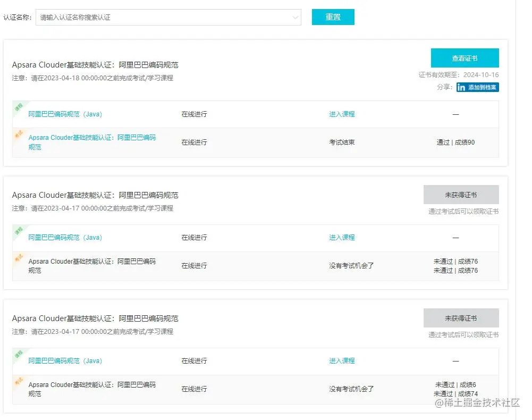Click first card's certification title heading
Image resolution: width=532 pixels, height=420 pixels.
(x=95, y=65)
